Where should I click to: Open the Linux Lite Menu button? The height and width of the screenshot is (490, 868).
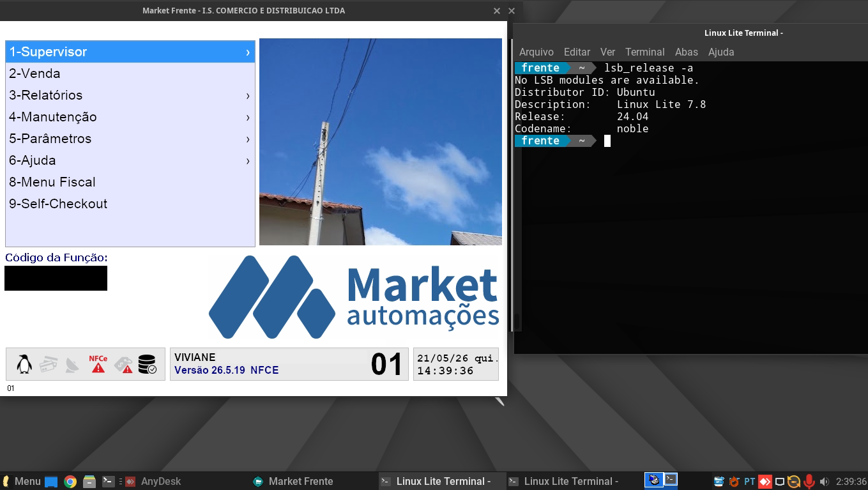(x=21, y=482)
